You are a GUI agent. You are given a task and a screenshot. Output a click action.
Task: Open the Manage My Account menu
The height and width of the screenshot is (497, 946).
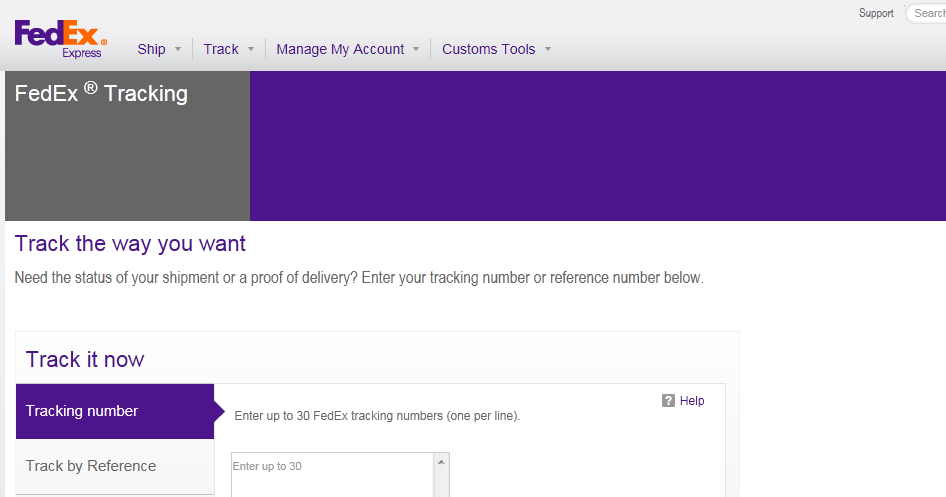[340, 49]
